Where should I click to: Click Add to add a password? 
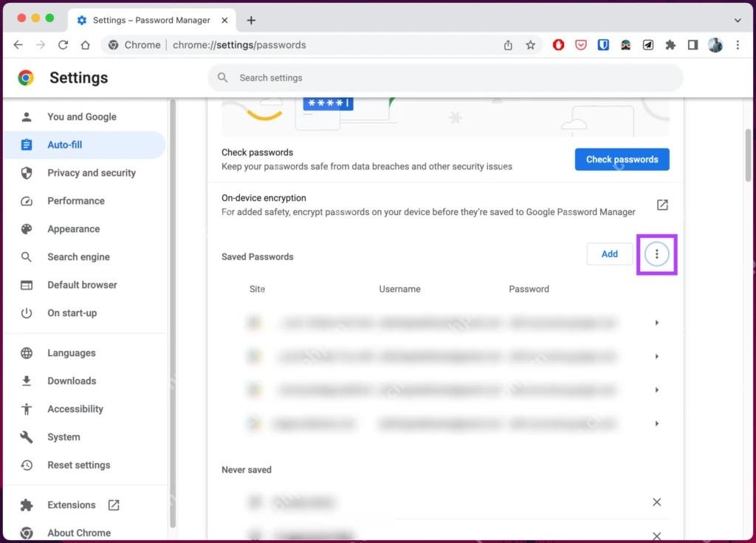click(609, 254)
